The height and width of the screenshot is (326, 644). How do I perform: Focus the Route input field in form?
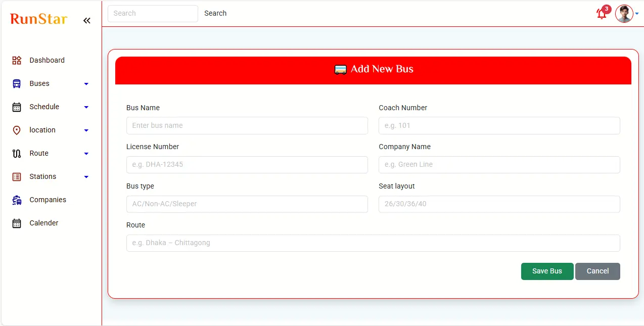pos(373,243)
